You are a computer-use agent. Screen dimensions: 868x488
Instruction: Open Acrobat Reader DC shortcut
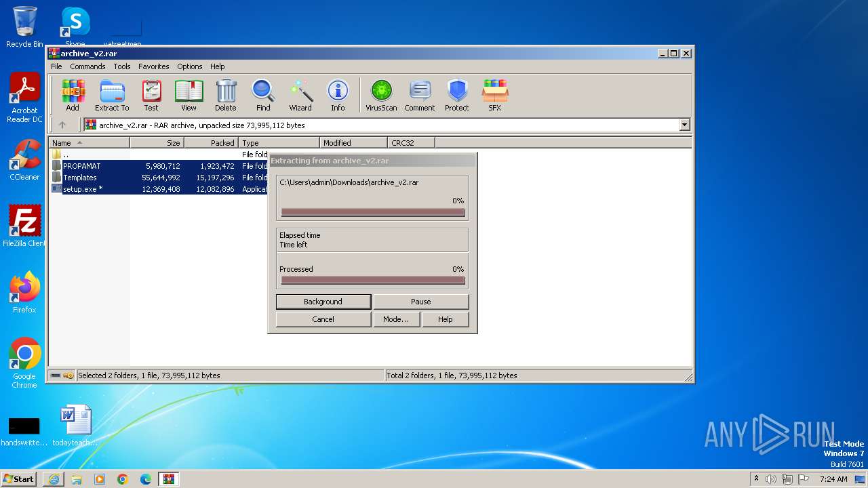(24, 98)
